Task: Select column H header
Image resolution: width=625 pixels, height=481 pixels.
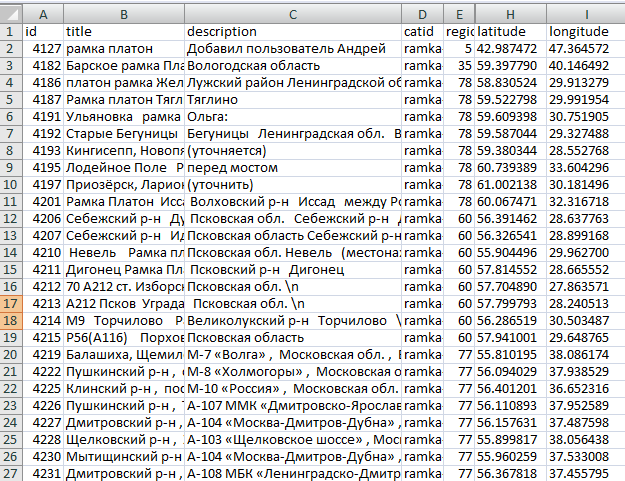Action: pos(510,13)
